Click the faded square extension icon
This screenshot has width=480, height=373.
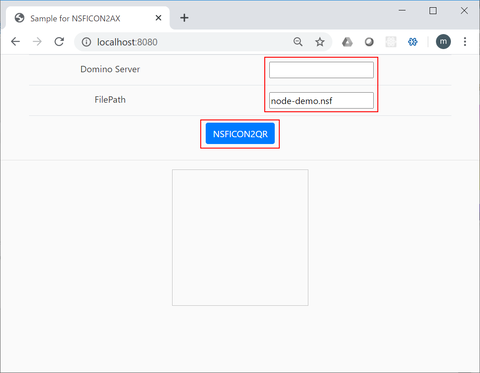[391, 42]
